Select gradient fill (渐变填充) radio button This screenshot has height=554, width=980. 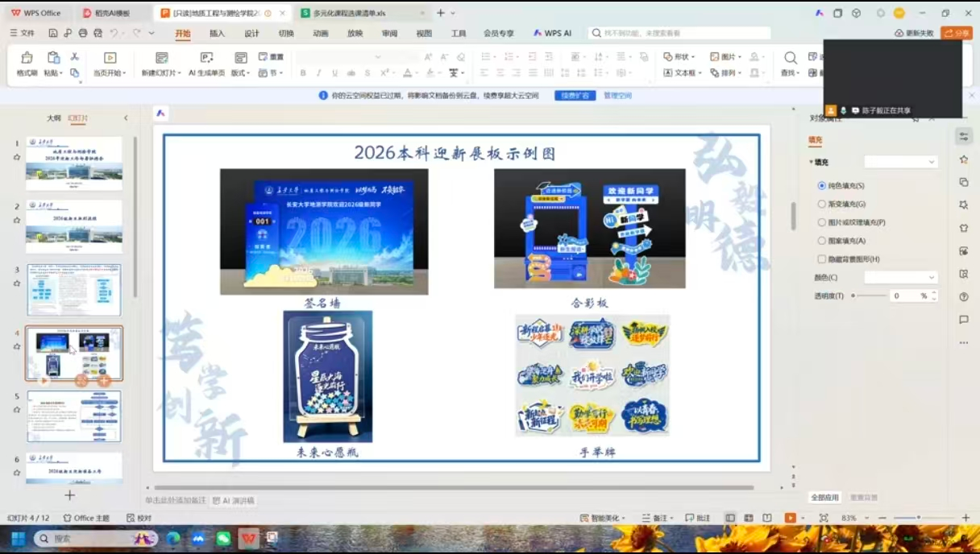coord(822,205)
